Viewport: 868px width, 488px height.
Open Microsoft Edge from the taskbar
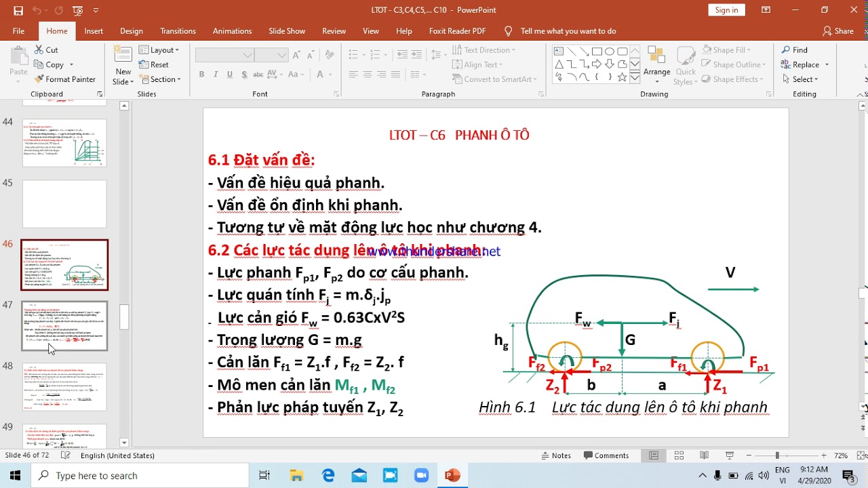[x=328, y=476]
